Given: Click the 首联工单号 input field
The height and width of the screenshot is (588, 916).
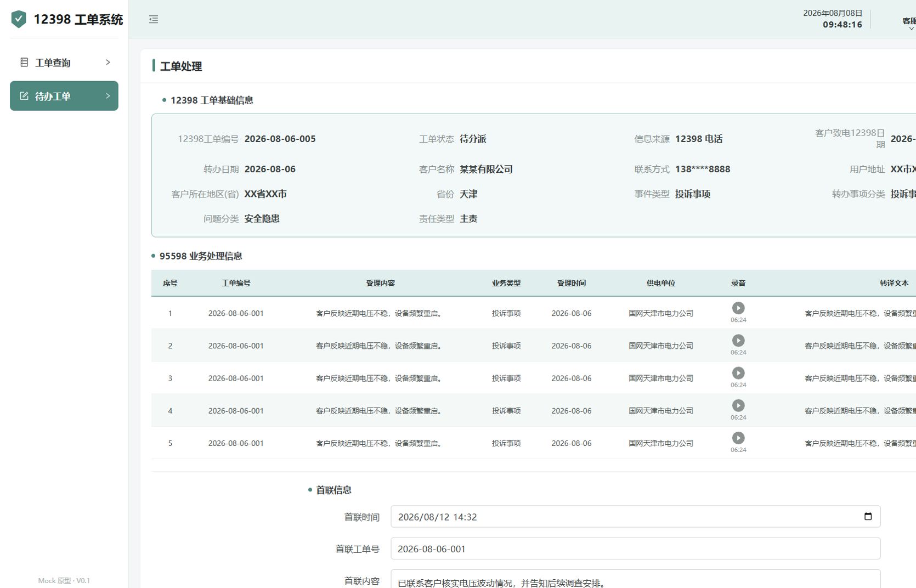Looking at the screenshot, I should (x=636, y=549).
